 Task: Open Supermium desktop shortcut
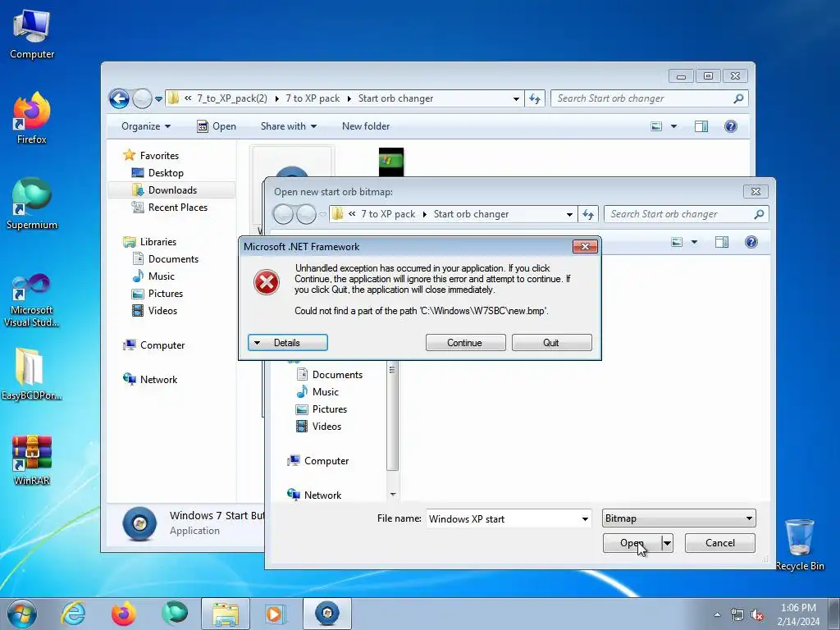[32, 203]
